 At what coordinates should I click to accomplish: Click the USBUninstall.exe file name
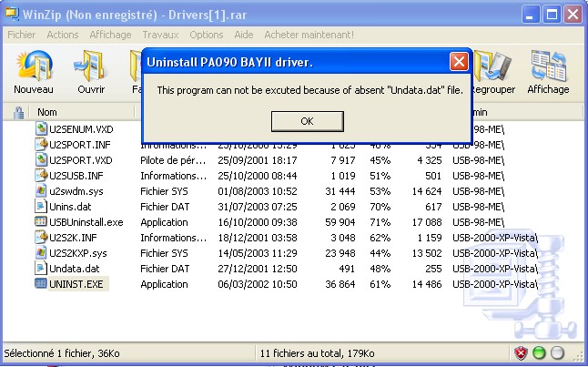(86, 222)
